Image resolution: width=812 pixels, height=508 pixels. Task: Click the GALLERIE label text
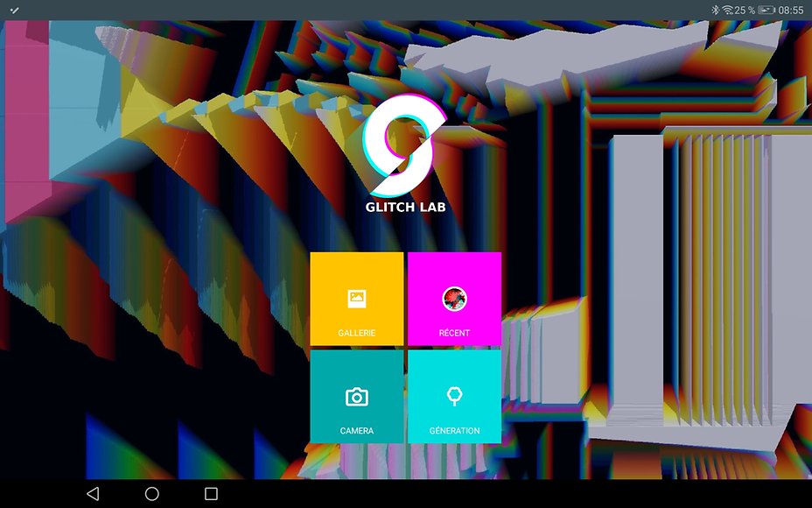pyautogui.click(x=357, y=333)
